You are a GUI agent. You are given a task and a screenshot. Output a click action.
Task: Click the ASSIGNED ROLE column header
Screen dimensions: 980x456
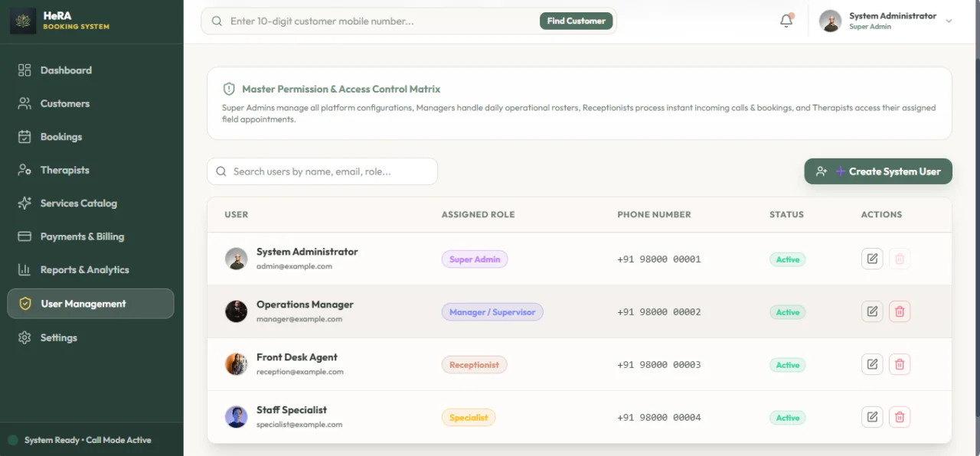click(x=478, y=215)
